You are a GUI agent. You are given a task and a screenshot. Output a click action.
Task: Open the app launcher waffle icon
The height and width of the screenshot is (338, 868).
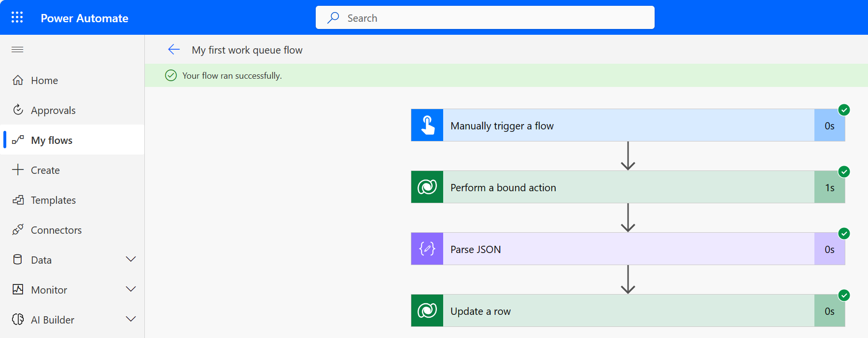tap(17, 17)
